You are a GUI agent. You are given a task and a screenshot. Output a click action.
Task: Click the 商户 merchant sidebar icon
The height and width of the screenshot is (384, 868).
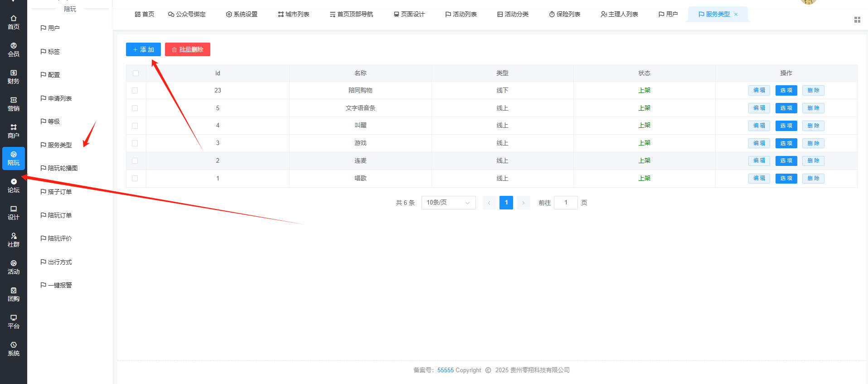click(x=14, y=131)
